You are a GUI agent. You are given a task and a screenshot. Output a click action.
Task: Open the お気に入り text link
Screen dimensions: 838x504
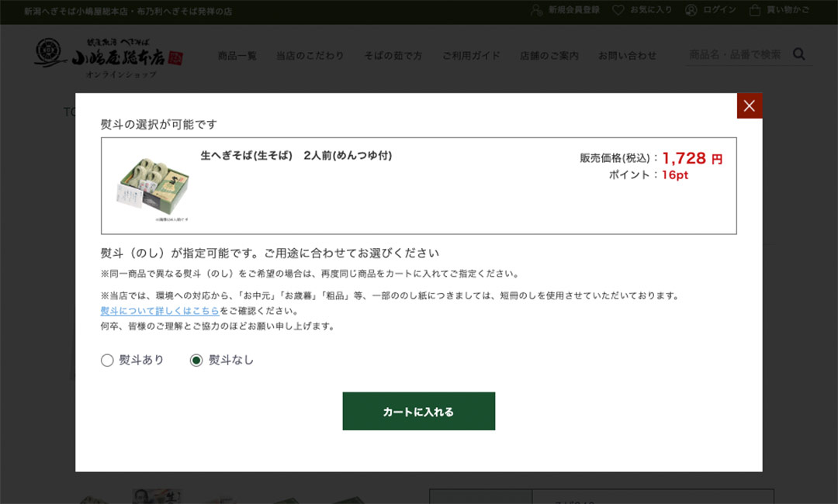[651, 10]
